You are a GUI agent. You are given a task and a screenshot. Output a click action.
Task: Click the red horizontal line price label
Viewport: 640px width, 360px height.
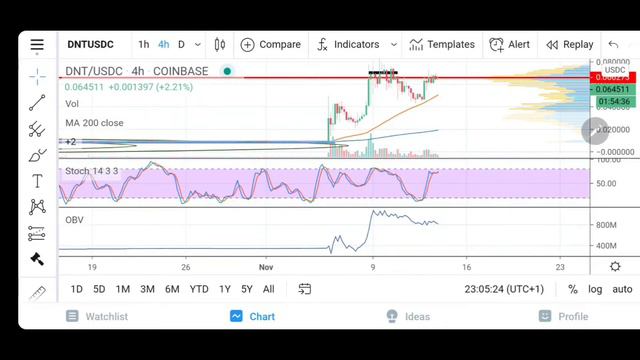pyautogui.click(x=613, y=77)
